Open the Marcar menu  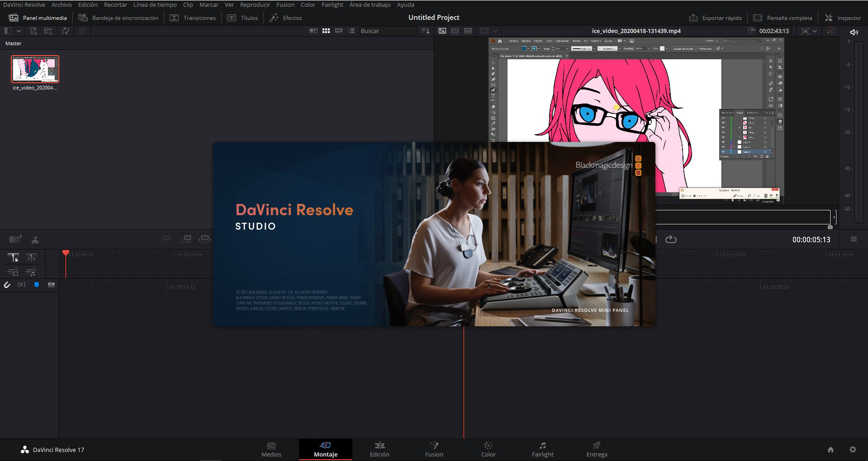click(x=209, y=5)
